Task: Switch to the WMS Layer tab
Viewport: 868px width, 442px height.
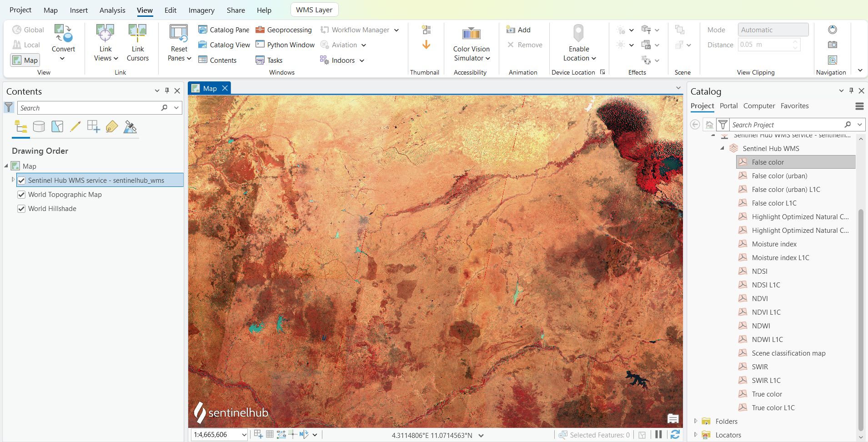Action: (314, 10)
